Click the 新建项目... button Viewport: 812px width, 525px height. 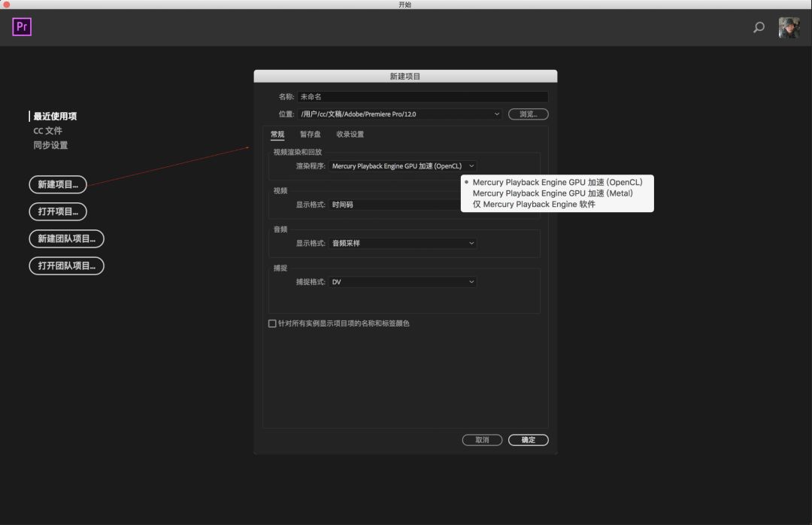click(58, 184)
